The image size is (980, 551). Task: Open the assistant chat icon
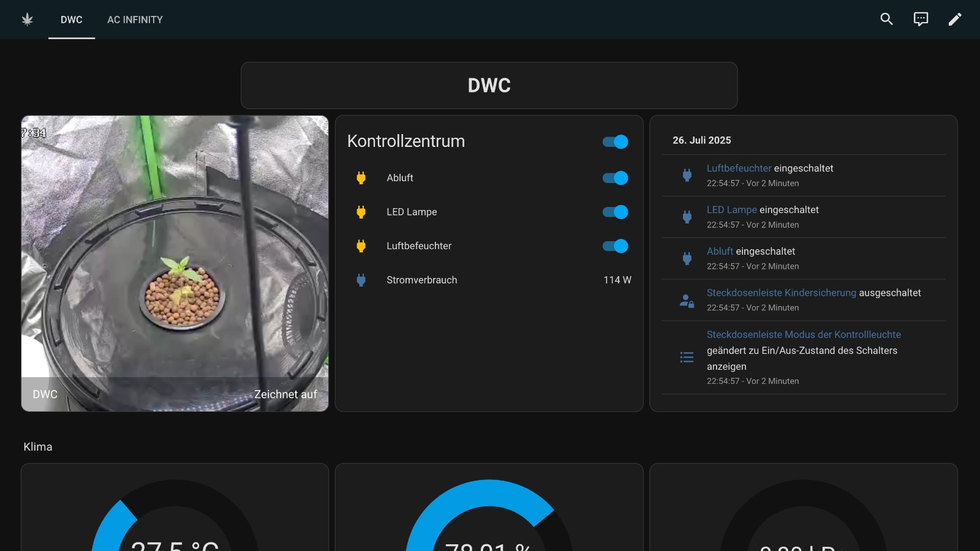point(921,20)
